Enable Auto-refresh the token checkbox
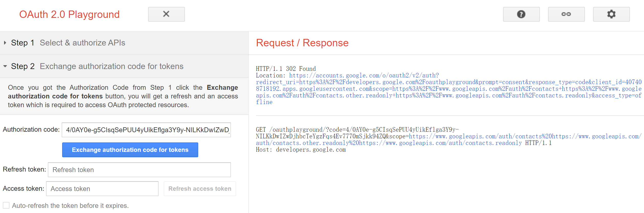This screenshot has width=644, height=213. pos(6,205)
